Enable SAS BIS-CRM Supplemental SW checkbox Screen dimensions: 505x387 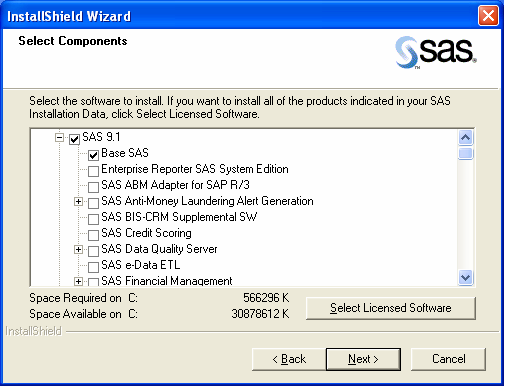point(93,219)
